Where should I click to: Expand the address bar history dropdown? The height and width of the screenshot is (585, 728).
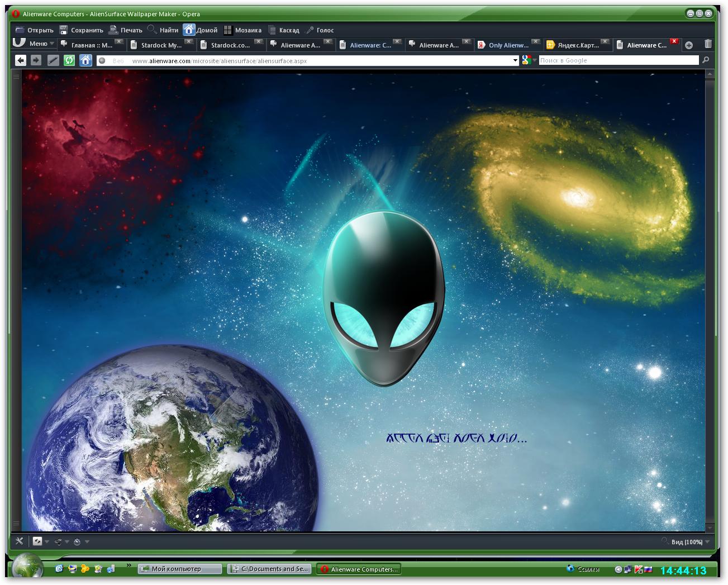pos(515,61)
